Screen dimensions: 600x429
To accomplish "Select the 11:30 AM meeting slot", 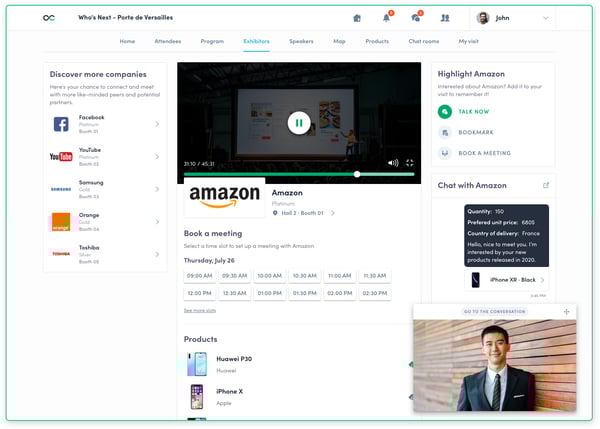I will (x=375, y=276).
